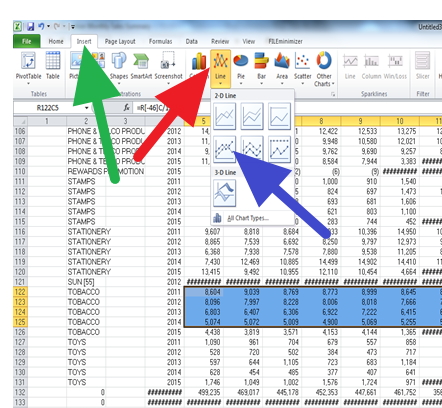Switch to the Data tab
442x408 pixels.
click(x=192, y=41)
